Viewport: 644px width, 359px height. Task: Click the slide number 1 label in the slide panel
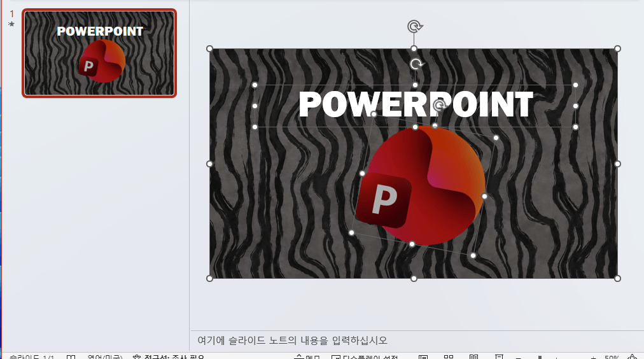click(12, 14)
